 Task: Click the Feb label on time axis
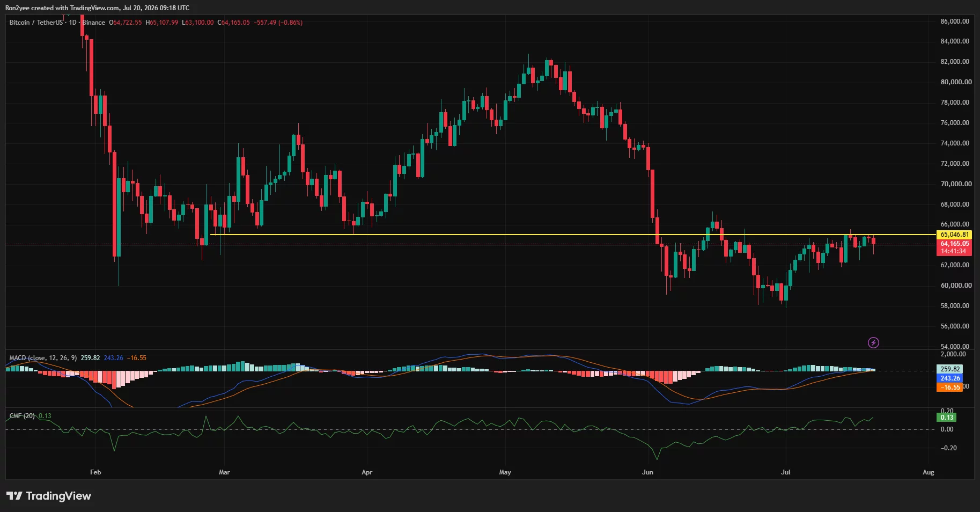[95, 472]
